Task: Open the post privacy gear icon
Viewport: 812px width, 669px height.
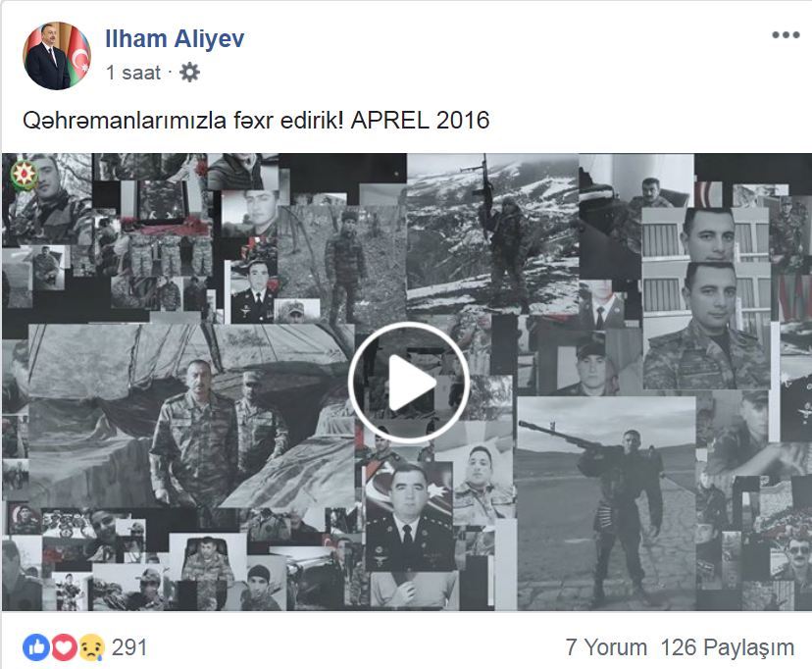Action: (189, 73)
